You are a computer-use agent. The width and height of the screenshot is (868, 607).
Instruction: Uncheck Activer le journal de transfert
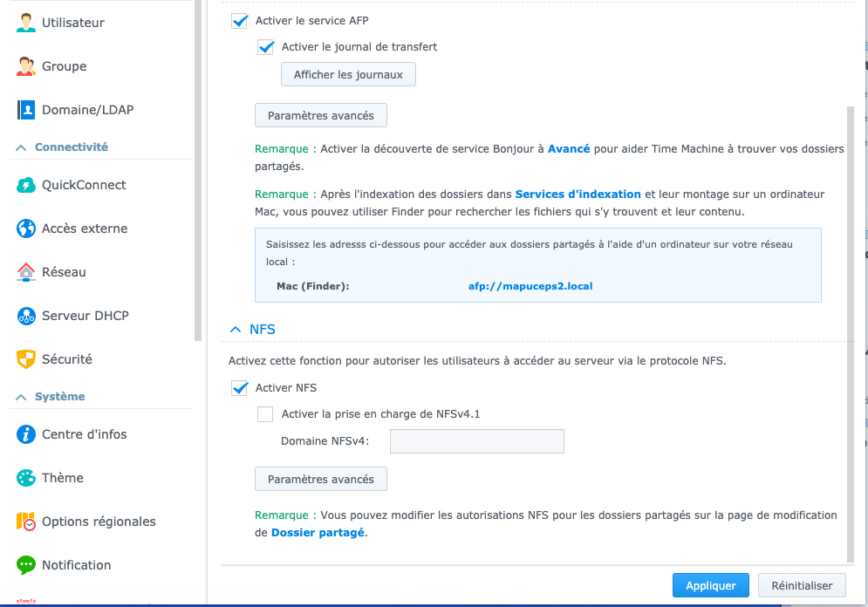(266, 47)
